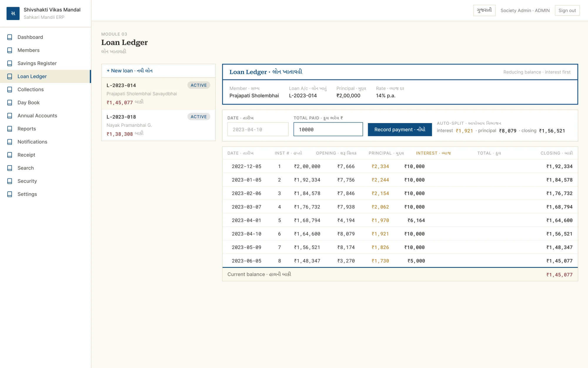Click the Annual Accounts sidebar icon

pyautogui.click(x=10, y=116)
